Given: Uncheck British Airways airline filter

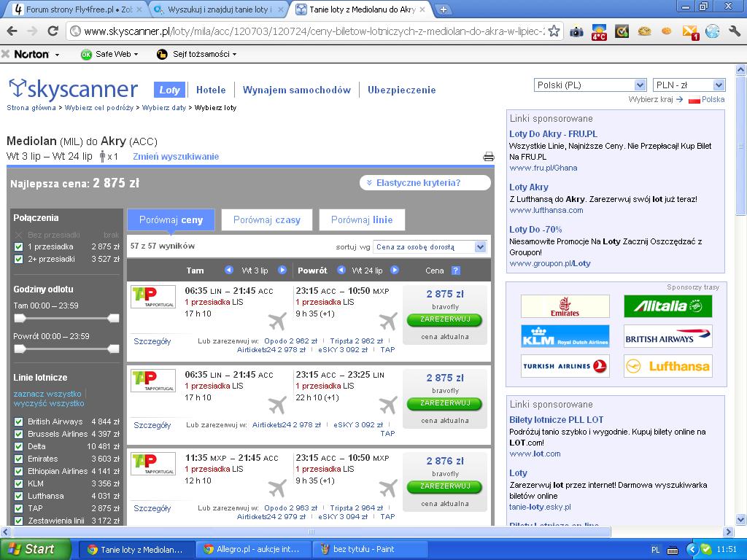Looking at the screenshot, I should (18, 421).
